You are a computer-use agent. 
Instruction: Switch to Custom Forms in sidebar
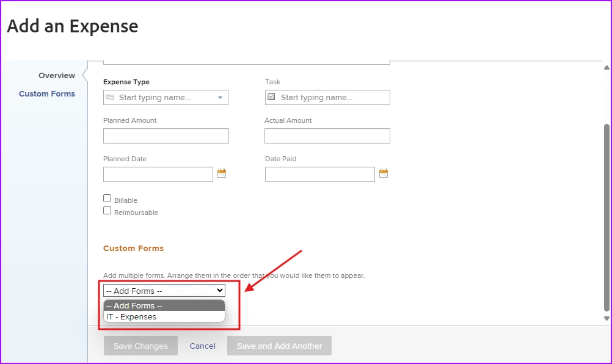coord(47,93)
